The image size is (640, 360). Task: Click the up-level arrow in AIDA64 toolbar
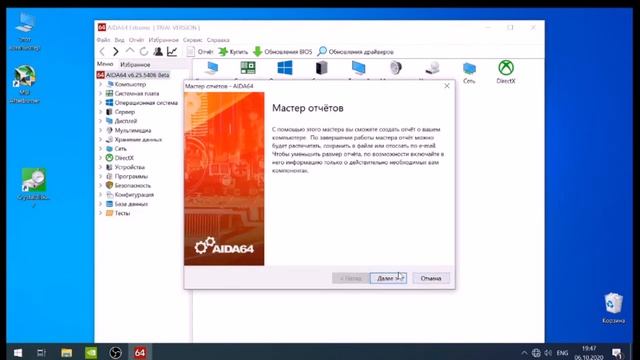(x=130, y=51)
